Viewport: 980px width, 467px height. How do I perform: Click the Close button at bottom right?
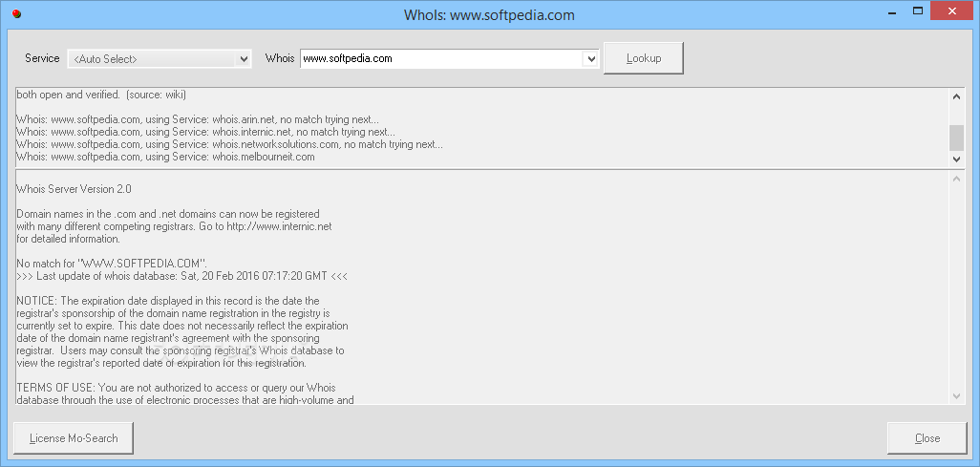coord(927,438)
